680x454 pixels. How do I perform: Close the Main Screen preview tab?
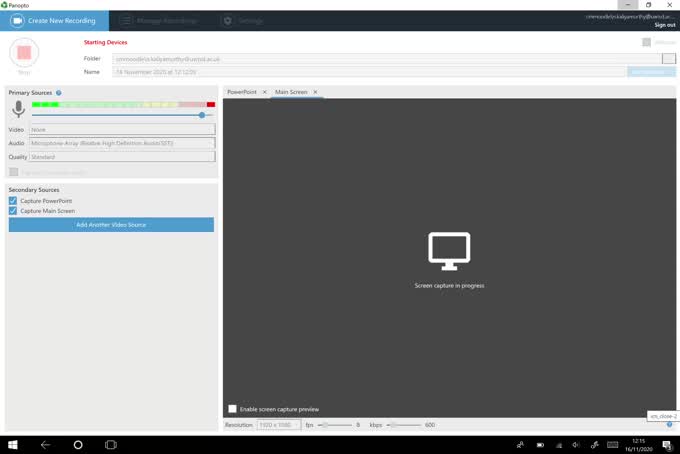(x=315, y=92)
